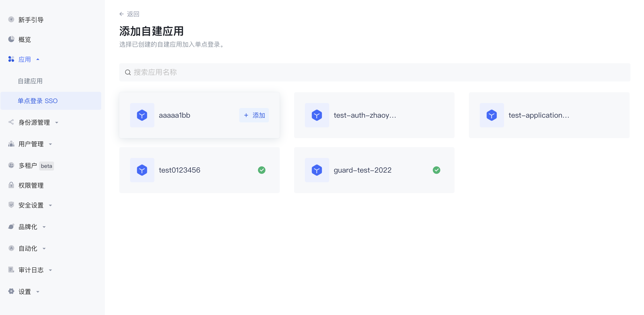Click the back arrow icon beside 返回
This screenshot has height=315, width=644.
122,14
